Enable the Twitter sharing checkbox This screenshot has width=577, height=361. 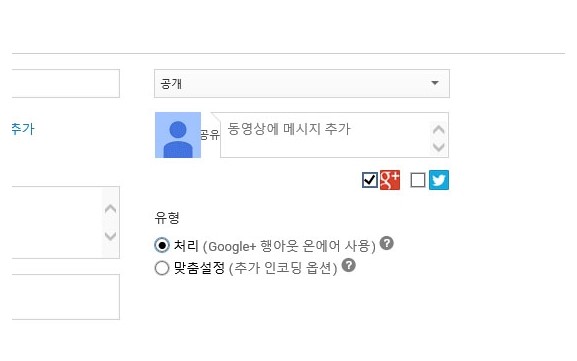tap(418, 180)
